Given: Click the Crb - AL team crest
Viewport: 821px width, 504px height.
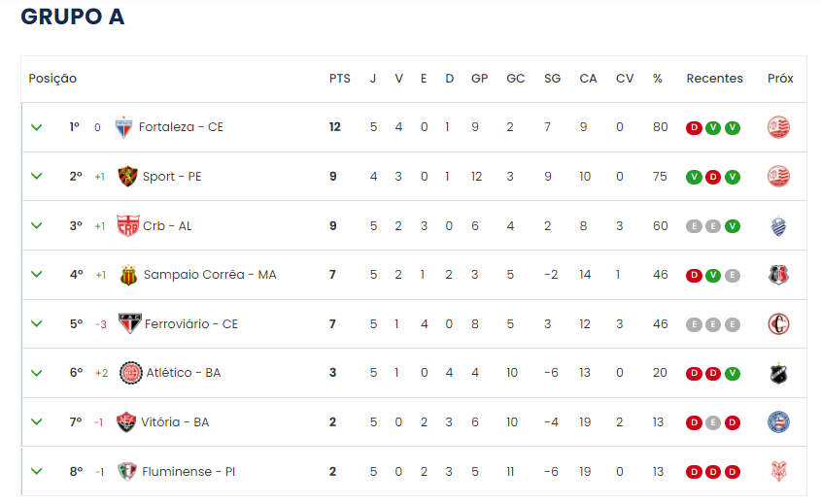Looking at the screenshot, I should pyautogui.click(x=127, y=225).
